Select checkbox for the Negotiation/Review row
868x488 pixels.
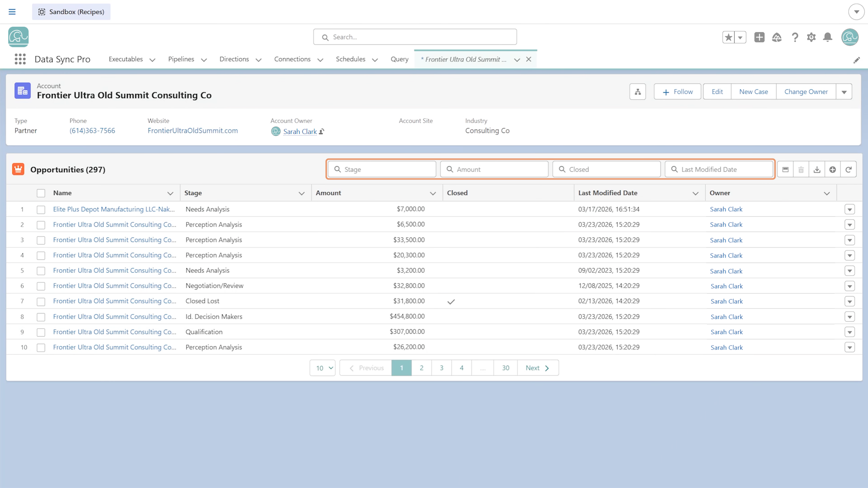point(41,286)
